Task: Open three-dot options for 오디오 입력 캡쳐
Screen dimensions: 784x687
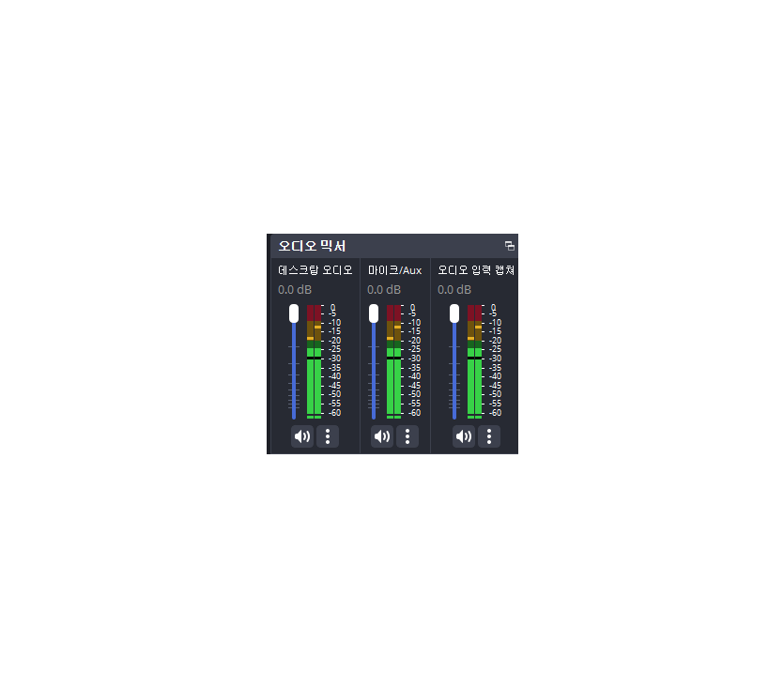Action: [488, 436]
